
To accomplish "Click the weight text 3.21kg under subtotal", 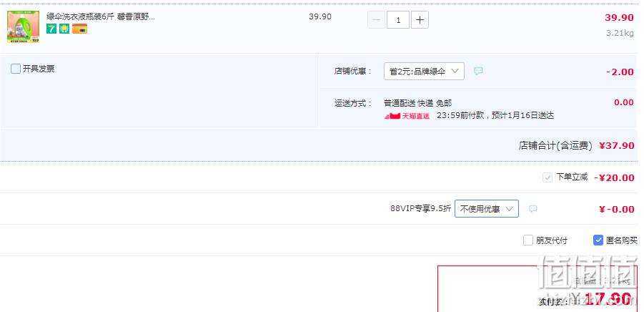I will 620,34.
